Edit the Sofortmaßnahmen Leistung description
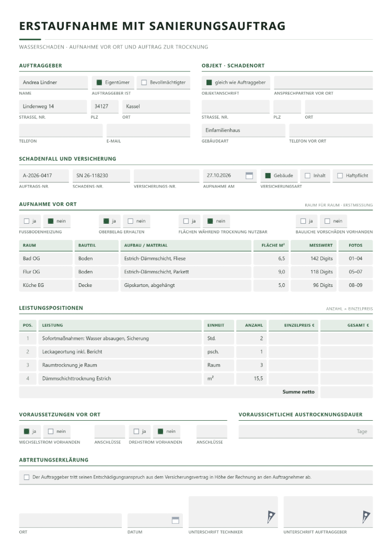This screenshot has width=392, height=554. click(120, 339)
